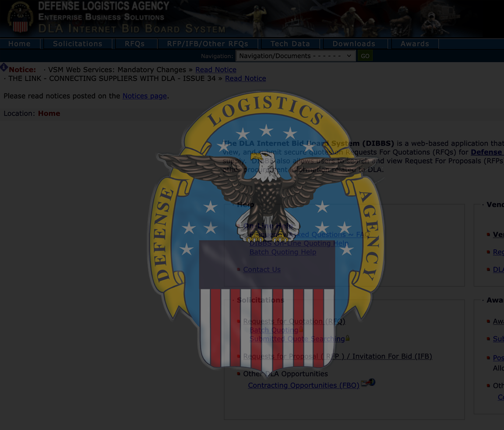Open Contracting Opportunities (FBO)

click(x=303, y=385)
